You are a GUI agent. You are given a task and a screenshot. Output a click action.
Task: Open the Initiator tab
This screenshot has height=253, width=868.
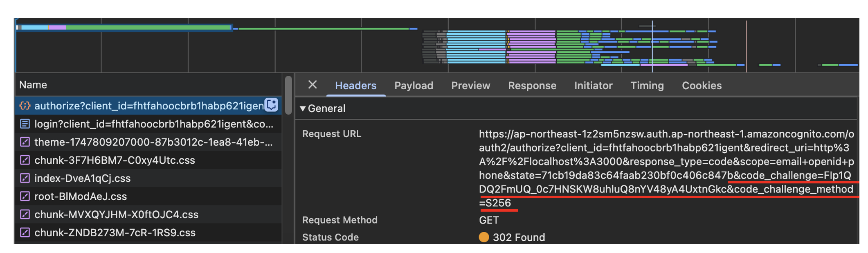click(593, 86)
